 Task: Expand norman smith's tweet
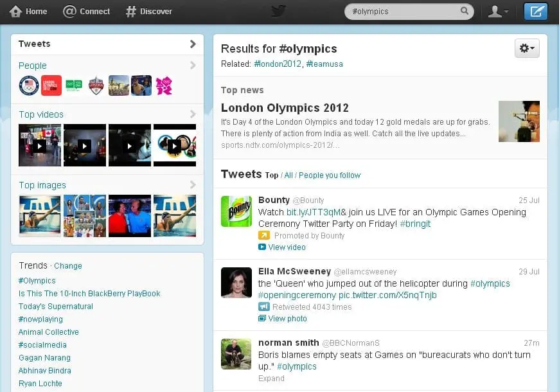(x=271, y=379)
